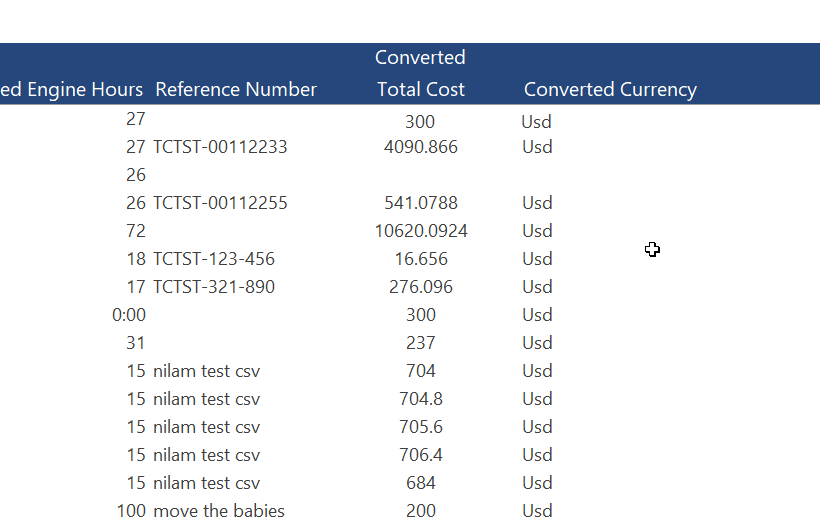
Task: Click the engine hours value 100
Action: pos(131,511)
